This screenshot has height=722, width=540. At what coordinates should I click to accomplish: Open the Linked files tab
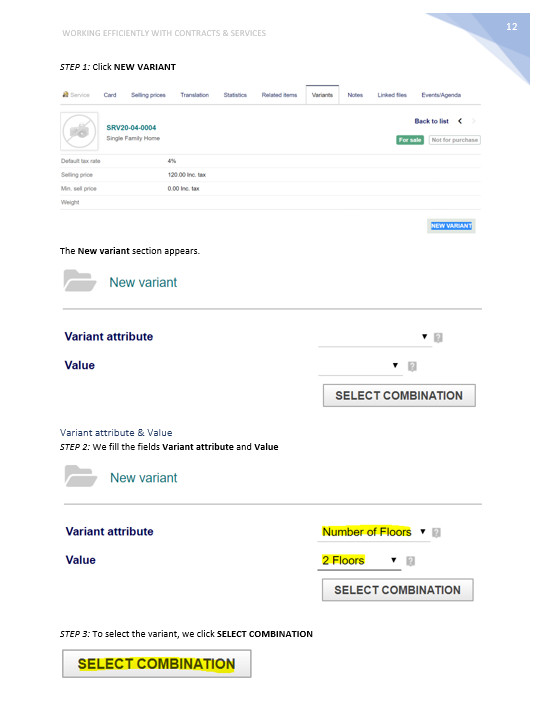(392, 95)
